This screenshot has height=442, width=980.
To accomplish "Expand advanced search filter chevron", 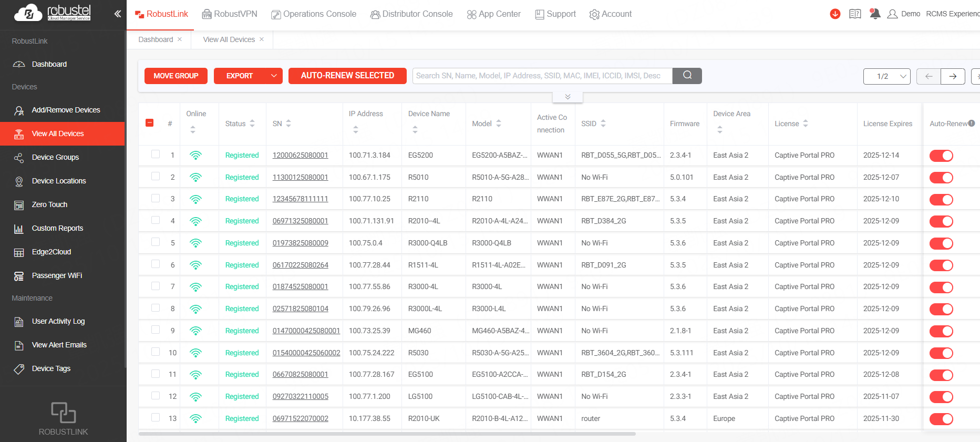I will [568, 97].
